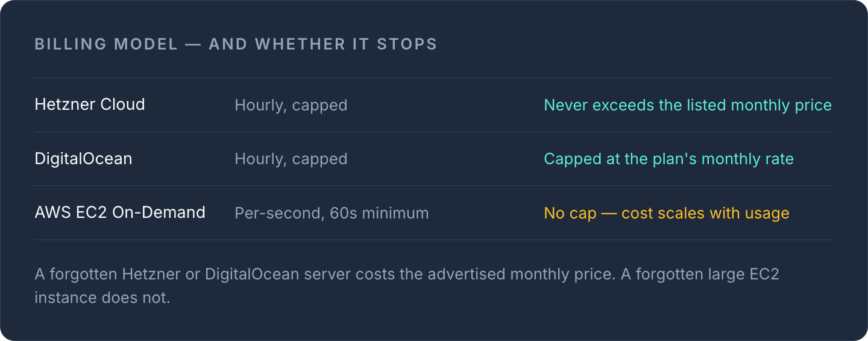Click the AWS EC2 On-Demand label
Viewport: 868px width, 341px height.
[x=120, y=212]
